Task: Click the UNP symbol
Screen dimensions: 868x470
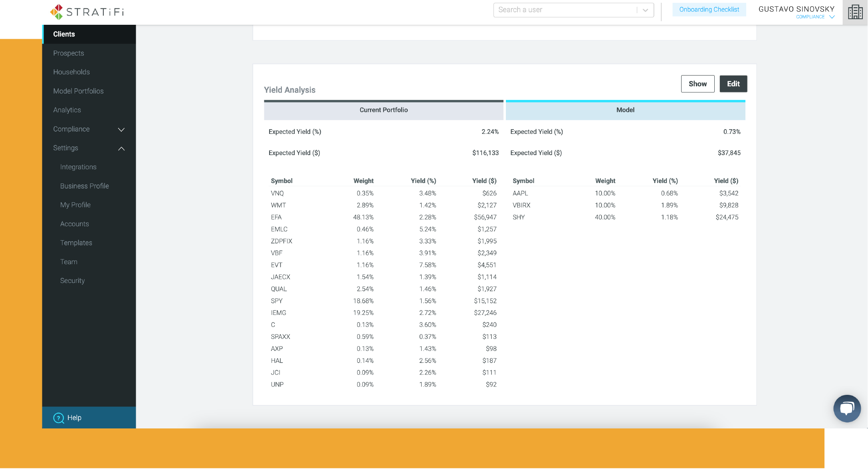Action: pos(277,384)
